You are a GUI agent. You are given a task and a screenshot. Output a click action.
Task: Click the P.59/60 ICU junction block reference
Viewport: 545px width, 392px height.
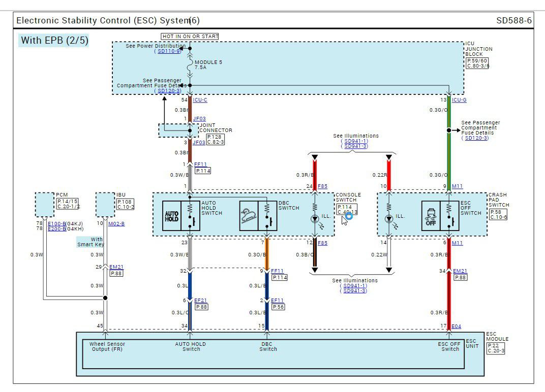tap(477, 62)
